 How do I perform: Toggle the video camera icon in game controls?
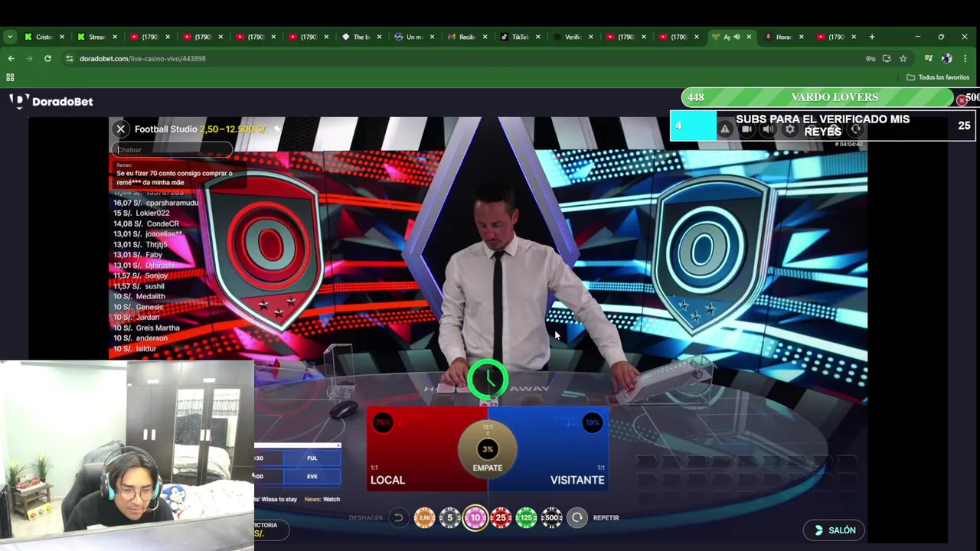click(746, 129)
